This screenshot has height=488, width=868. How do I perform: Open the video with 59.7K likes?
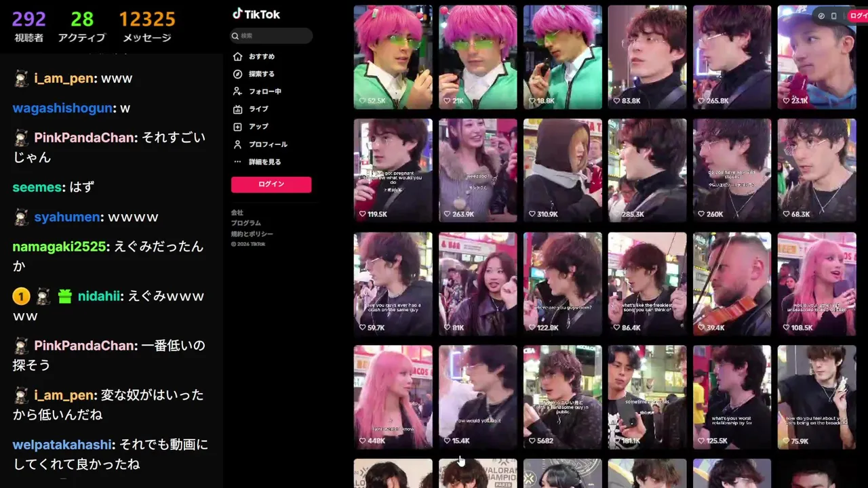[393, 284]
